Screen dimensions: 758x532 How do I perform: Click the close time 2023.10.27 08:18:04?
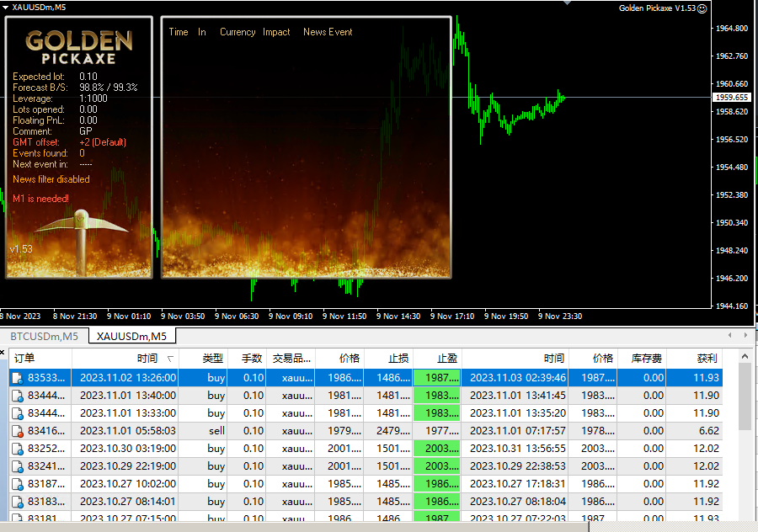pyautogui.click(x=518, y=502)
